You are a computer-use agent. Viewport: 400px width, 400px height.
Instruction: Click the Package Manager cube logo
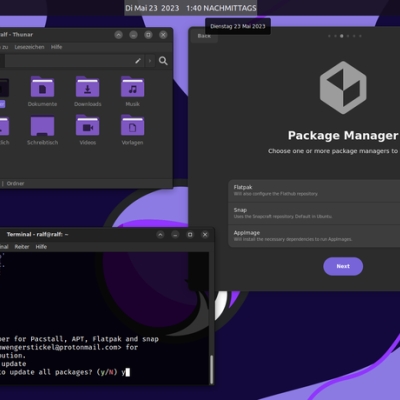click(343, 88)
